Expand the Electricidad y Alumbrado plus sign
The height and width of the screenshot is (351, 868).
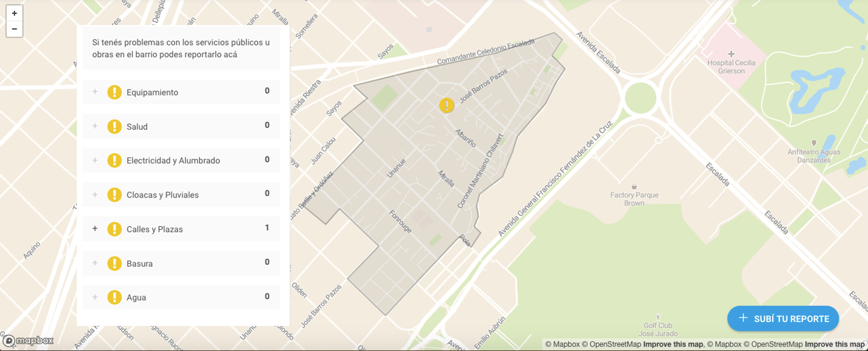tap(95, 160)
